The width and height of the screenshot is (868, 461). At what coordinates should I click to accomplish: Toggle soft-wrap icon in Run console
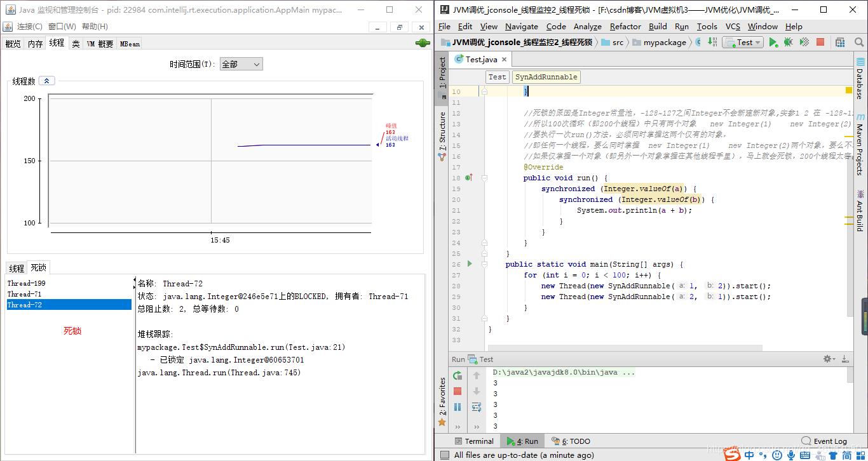[x=477, y=407]
